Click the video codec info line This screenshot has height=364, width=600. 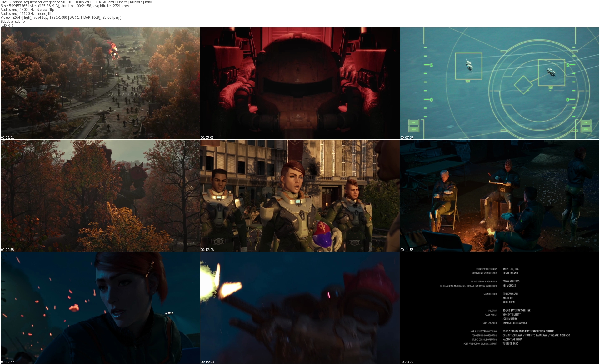[x=61, y=17]
